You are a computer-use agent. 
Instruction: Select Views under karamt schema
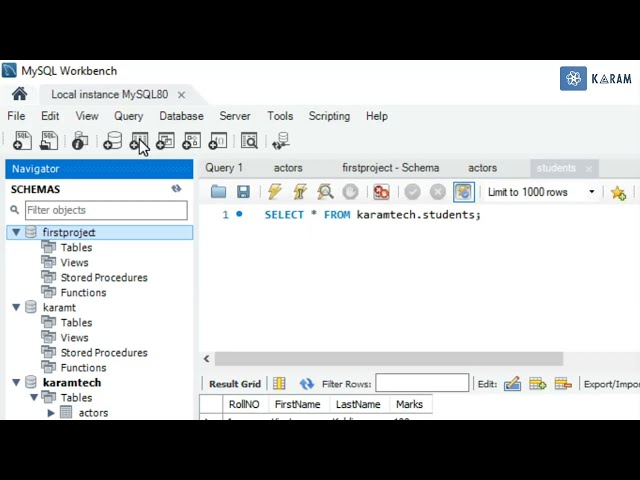click(x=74, y=338)
